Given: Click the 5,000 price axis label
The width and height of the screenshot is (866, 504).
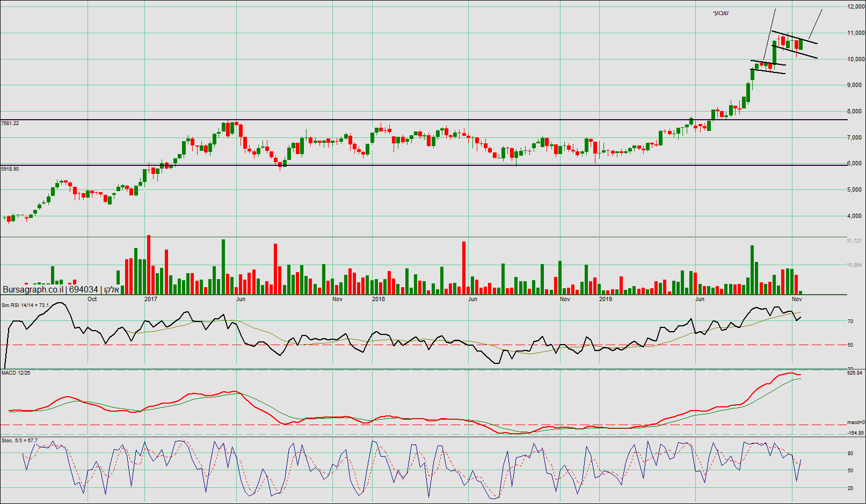Looking at the screenshot, I should [x=855, y=189].
